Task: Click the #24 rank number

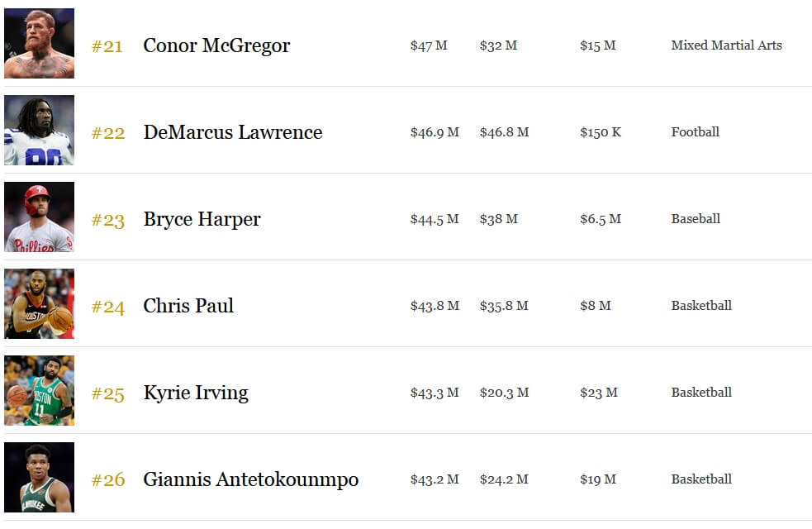Action: [x=108, y=307]
